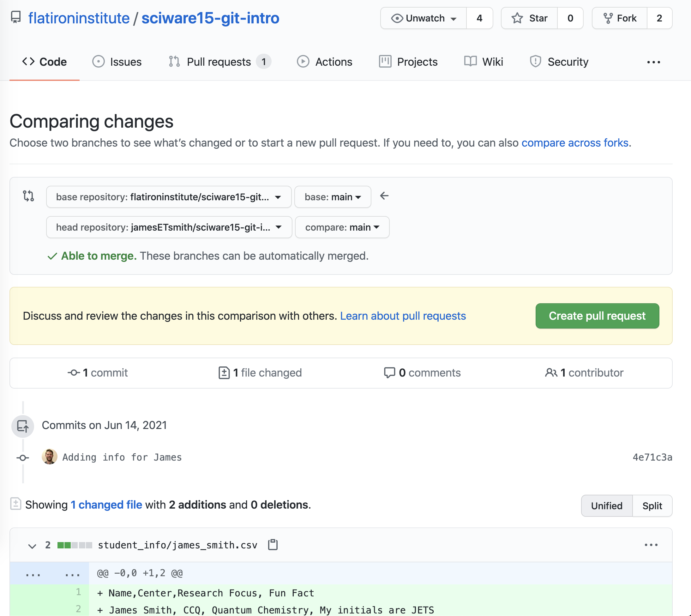Image resolution: width=691 pixels, height=616 pixels.
Task: Click the shield icon of the Security tab
Action: pos(535,62)
